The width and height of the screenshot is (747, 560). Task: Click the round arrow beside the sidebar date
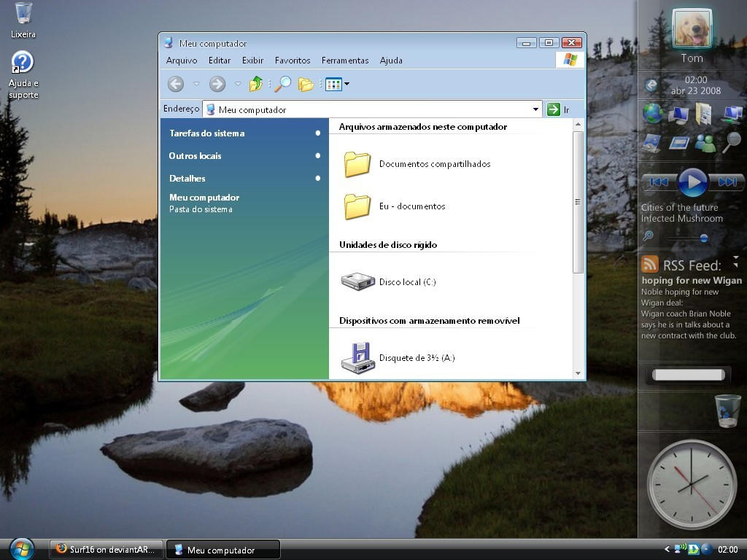[x=651, y=85]
